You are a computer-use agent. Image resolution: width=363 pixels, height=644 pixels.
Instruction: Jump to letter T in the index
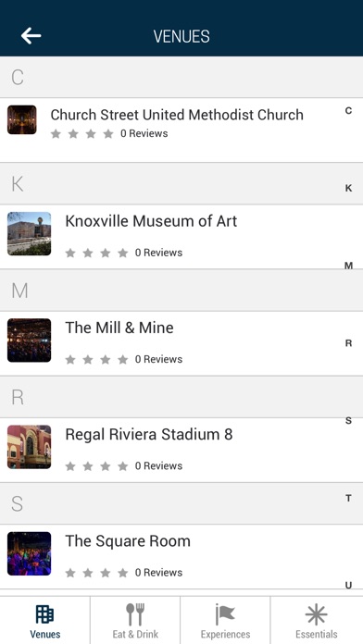coord(348,498)
